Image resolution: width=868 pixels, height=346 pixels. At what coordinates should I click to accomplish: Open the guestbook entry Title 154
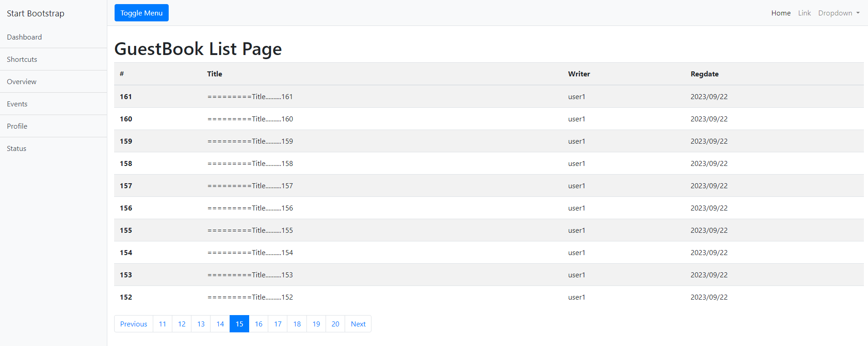tap(250, 252)
